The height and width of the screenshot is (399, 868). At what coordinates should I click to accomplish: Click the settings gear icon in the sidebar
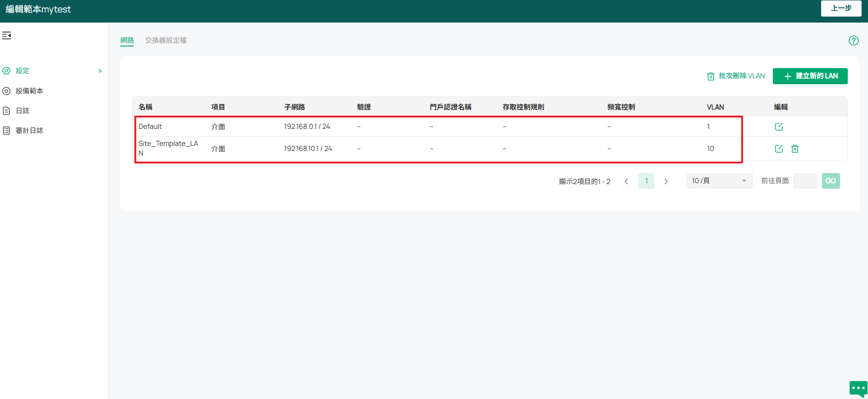tap(6, 71)
